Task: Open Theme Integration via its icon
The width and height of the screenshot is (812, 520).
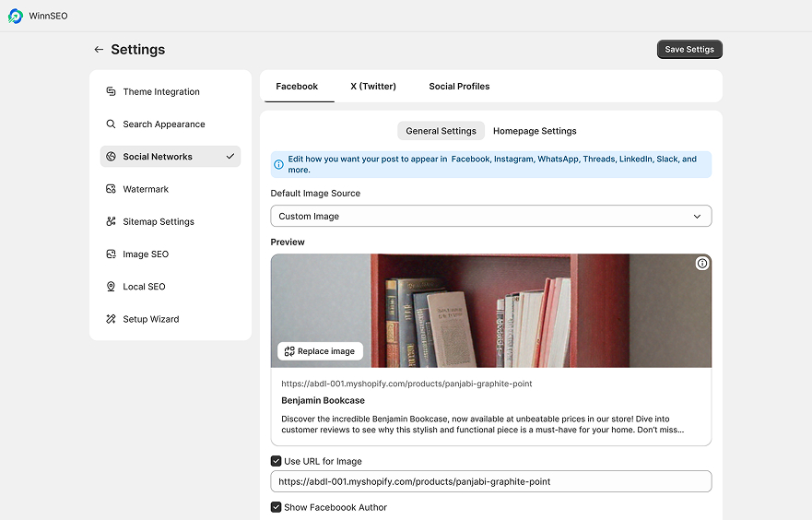Action: pyautogui.click(x=111, y=91)
